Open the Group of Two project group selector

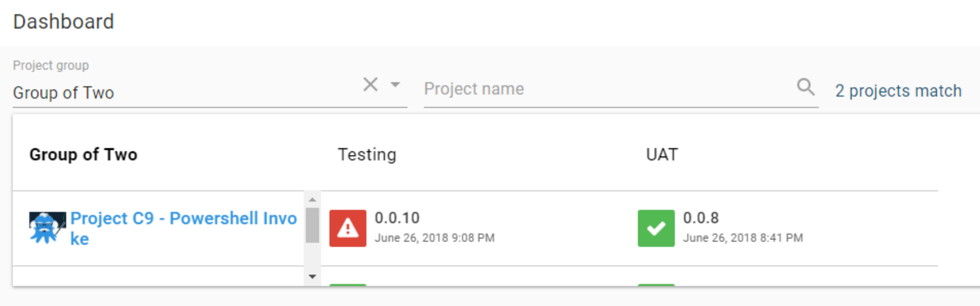point(63,92)
